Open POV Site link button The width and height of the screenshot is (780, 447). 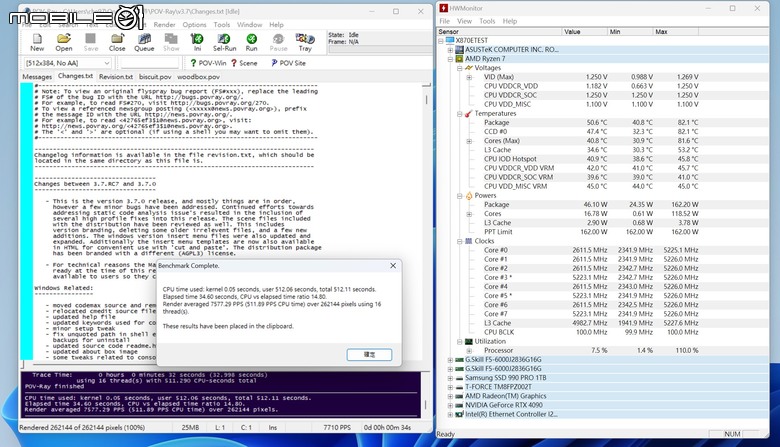point(288,63)
